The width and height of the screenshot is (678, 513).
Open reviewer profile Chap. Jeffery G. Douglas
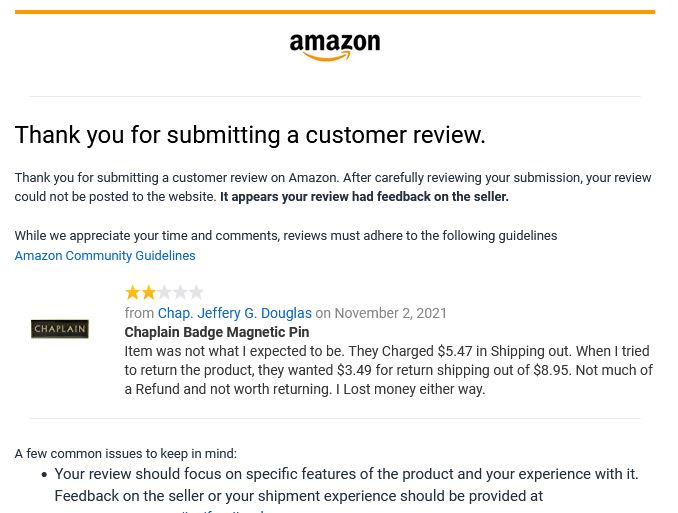click(x=234, y=313)
